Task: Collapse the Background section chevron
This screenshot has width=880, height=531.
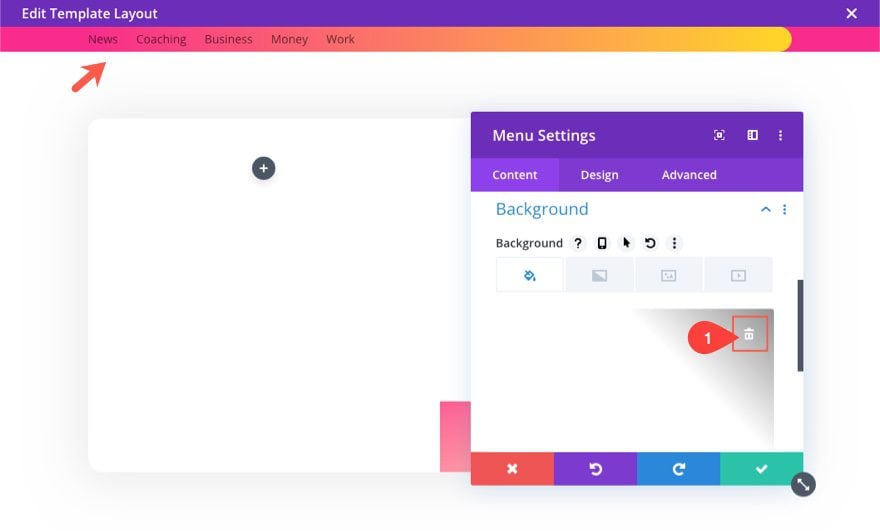Action: pyautogui.click(x=766, y=209)
